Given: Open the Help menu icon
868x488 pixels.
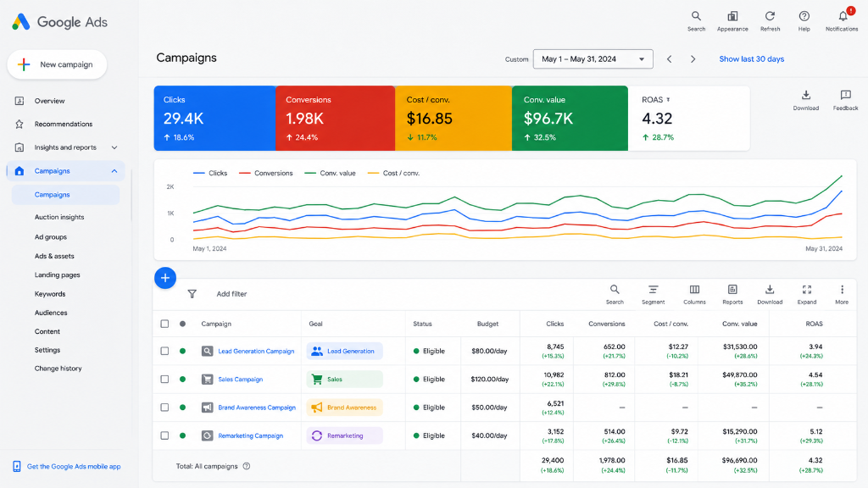Looking at the screenshot, I should [804, 21].
